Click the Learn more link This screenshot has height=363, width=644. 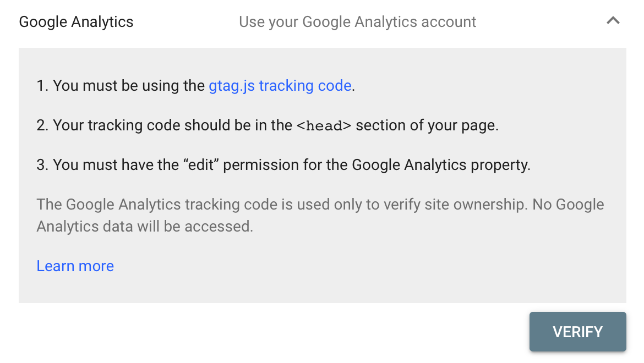(75, 266)
